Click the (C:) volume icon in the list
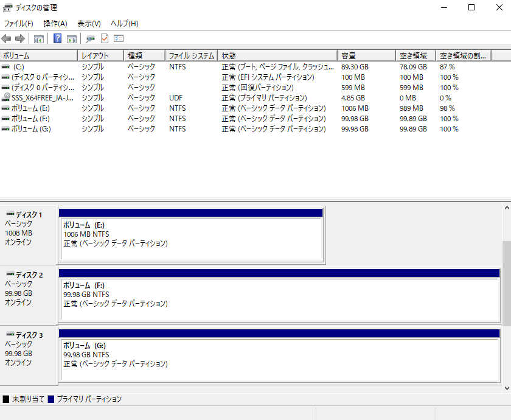This screenshot has height=420, width=511. pyautogui.click(x=6, y=66)
